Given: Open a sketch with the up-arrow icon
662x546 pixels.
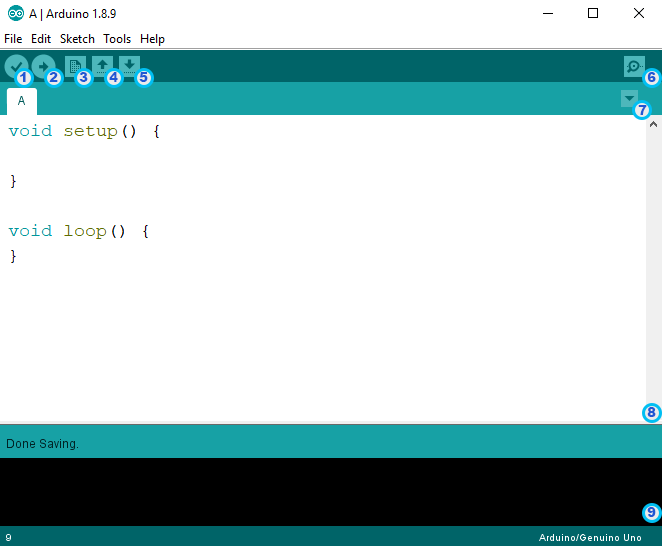Looking at the screenshot, I should [102, 67].
